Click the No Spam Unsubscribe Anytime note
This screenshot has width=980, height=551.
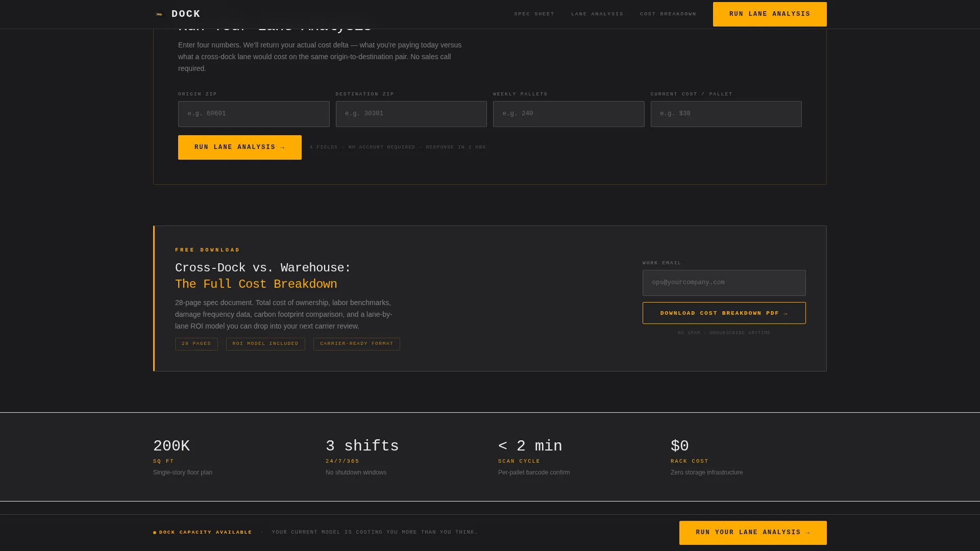(x=724, y=333)
